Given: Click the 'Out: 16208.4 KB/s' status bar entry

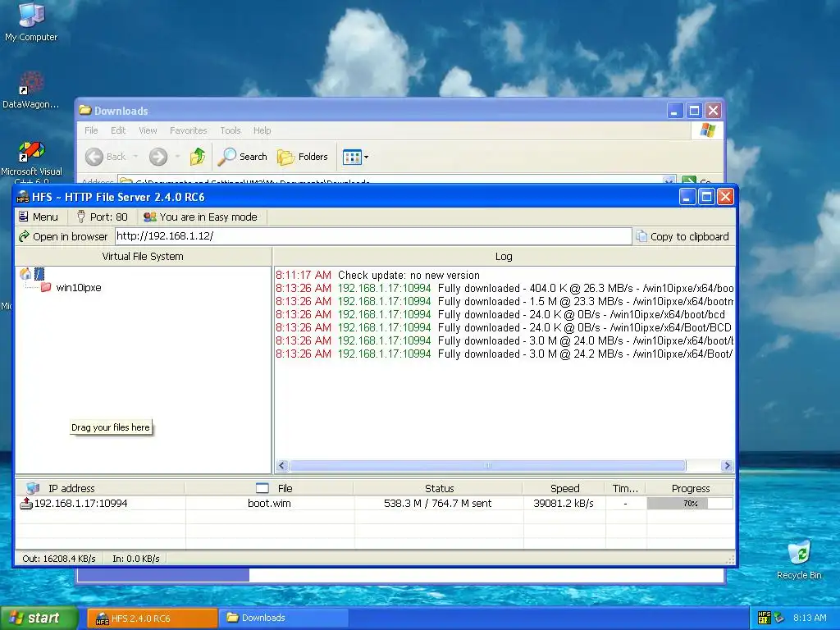Looking at the screenshot, I should point(59,558).
